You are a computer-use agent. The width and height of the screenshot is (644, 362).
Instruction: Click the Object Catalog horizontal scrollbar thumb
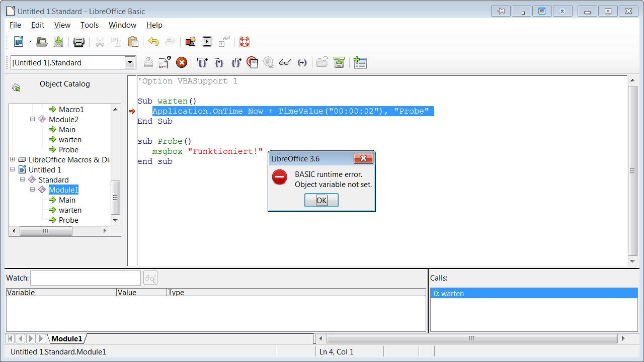(x=46, y=231)
